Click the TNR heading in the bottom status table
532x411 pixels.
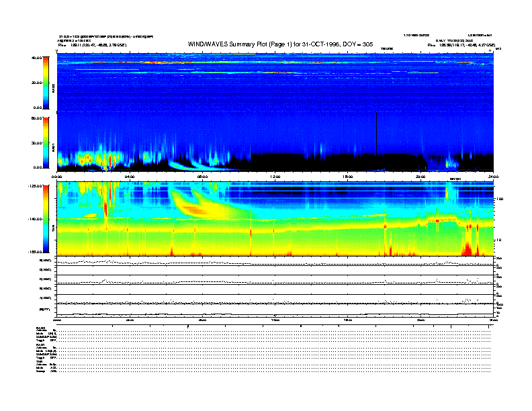coord(39,361)
